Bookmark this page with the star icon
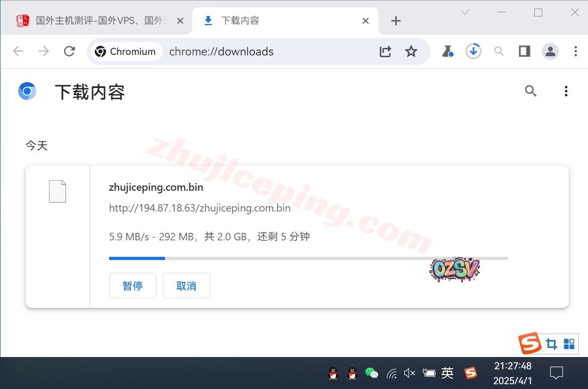The image size is (588, 389). pyautogui.click(x=411, y=51)
